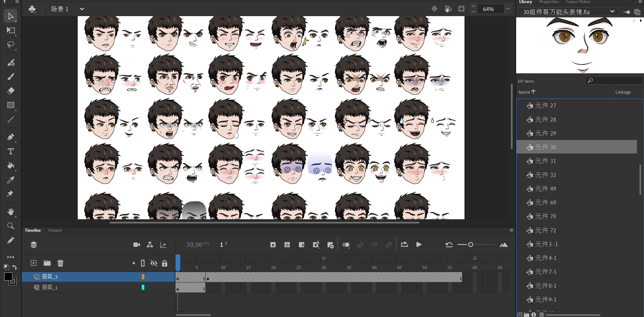Viewport: 644px width, 317px height.
Task: Open the 场景 1 scene dropdown
Action: [82, 9]
